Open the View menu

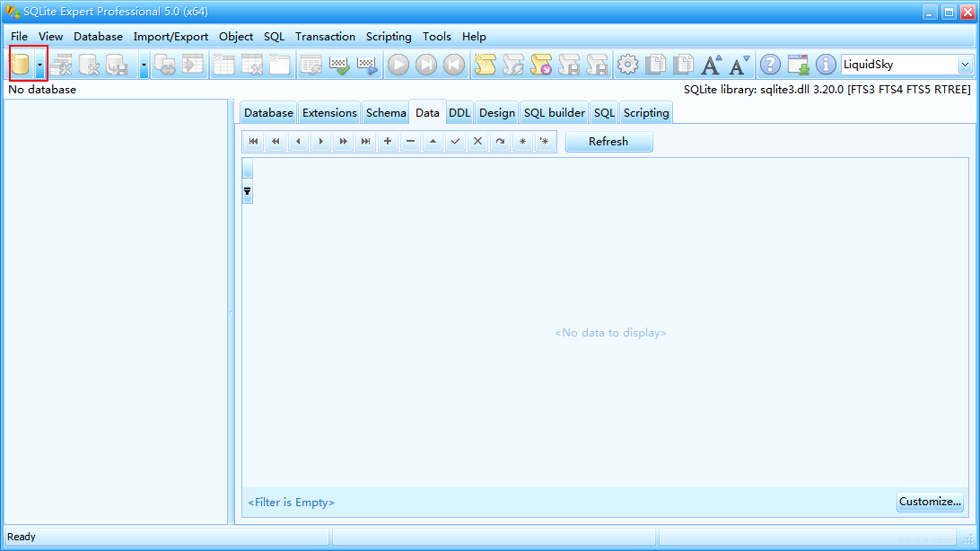coord(50,37)
